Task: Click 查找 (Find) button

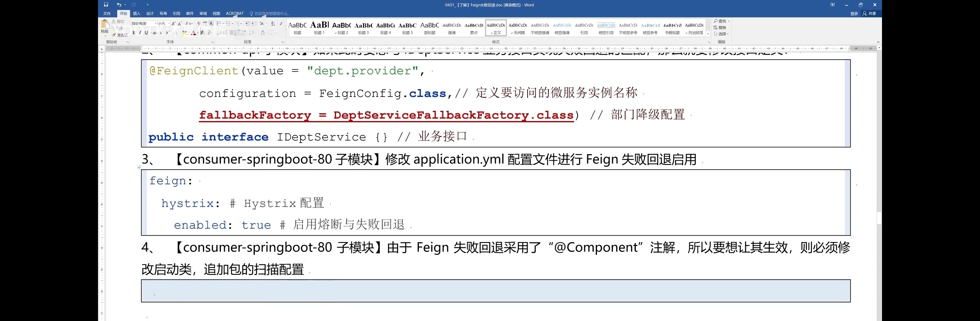Action: click(x=722, y=21)
